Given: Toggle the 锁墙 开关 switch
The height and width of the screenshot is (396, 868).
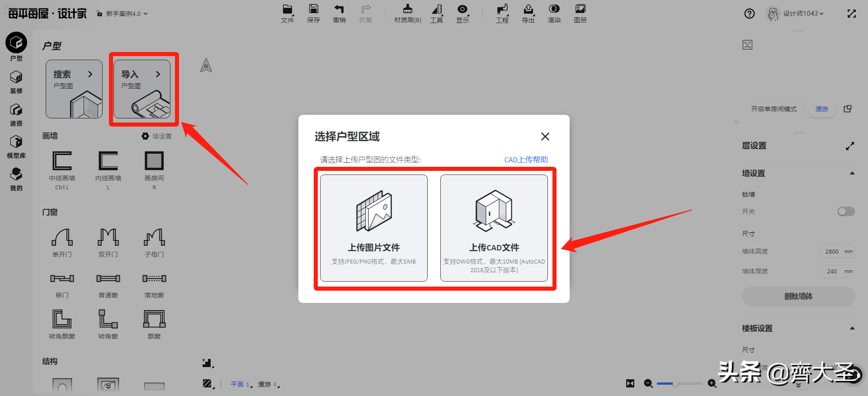Looking at the screenshot, I should pos(846,212).
